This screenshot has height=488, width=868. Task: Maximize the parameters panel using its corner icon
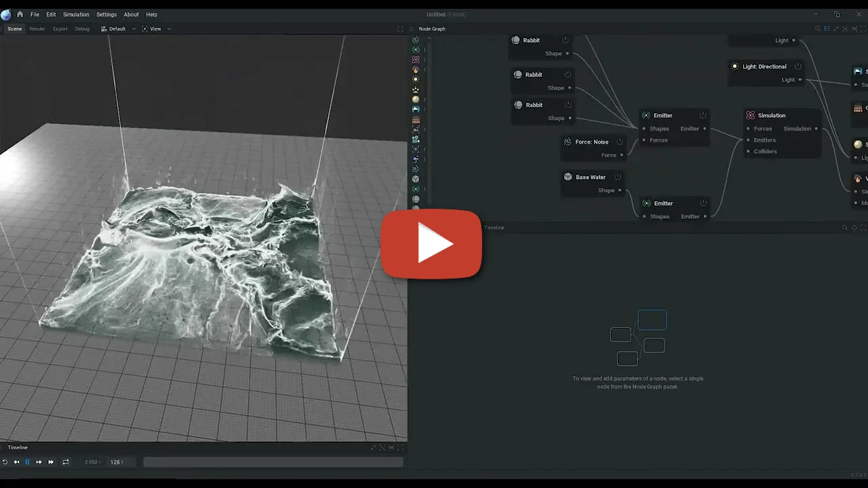pos(863,228)
